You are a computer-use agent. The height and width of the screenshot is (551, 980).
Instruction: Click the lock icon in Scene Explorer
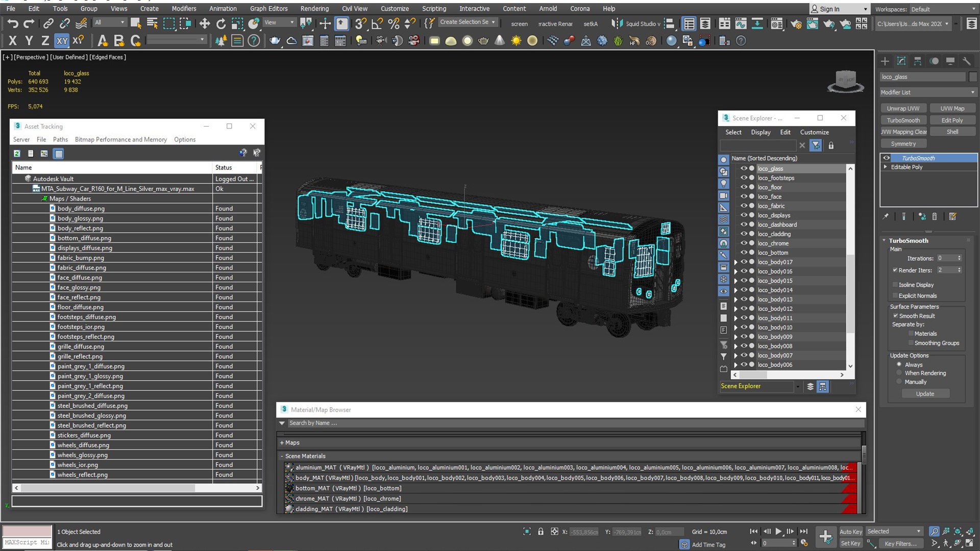click(x=831, y=146)
